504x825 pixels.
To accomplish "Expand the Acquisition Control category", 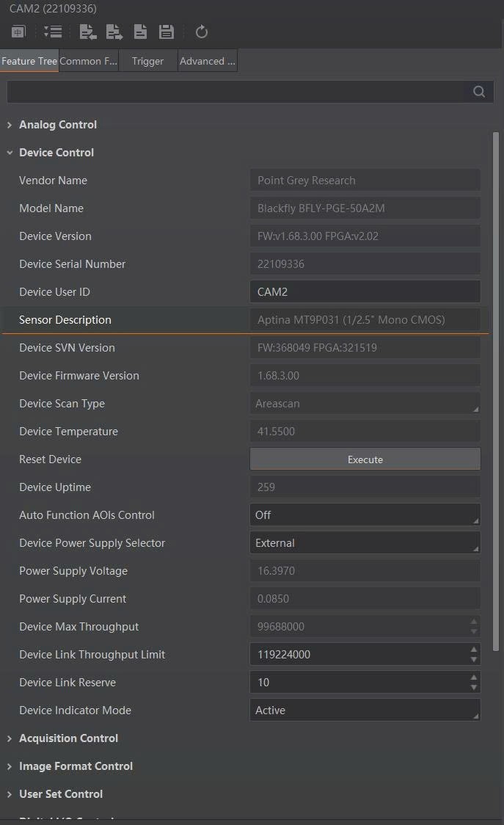I will click(10, 738).
